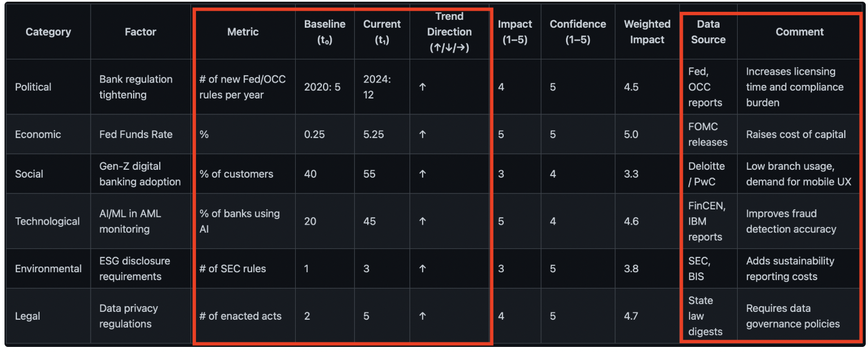Click the trend arrow in the Legal row

click(422, 316)
